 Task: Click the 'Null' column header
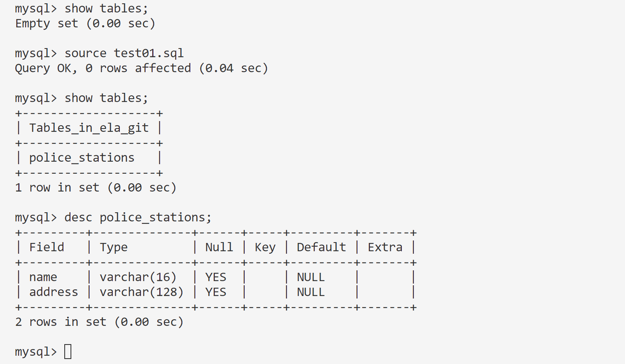pos(219,247)
